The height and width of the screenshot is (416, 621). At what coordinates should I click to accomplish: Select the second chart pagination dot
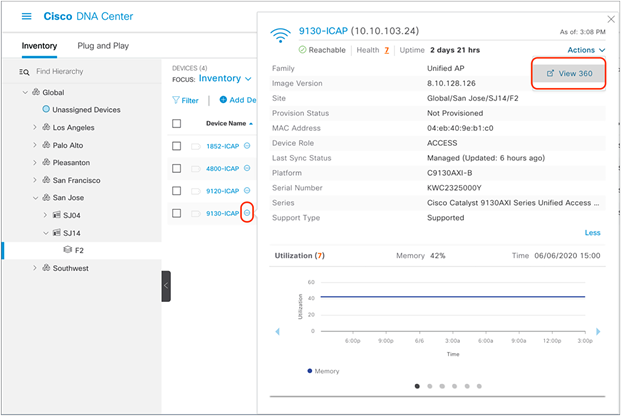pos(430,386)
